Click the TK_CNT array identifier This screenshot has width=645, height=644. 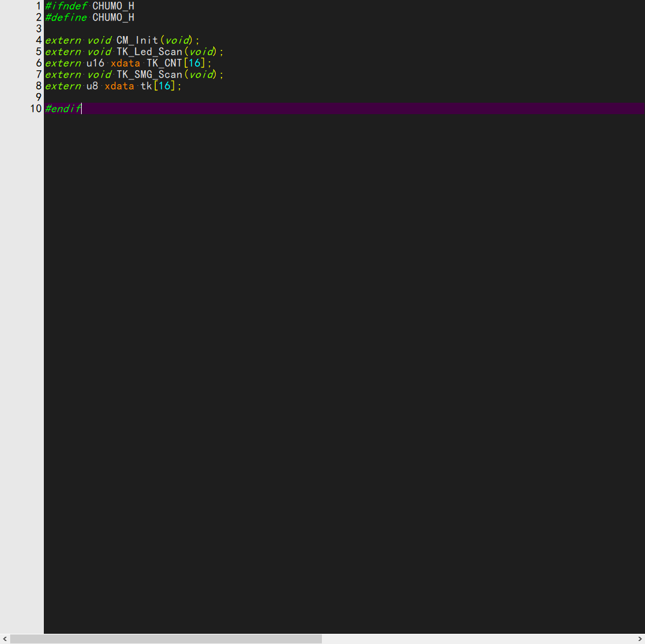pyautogui.click(x=164, y=63)
